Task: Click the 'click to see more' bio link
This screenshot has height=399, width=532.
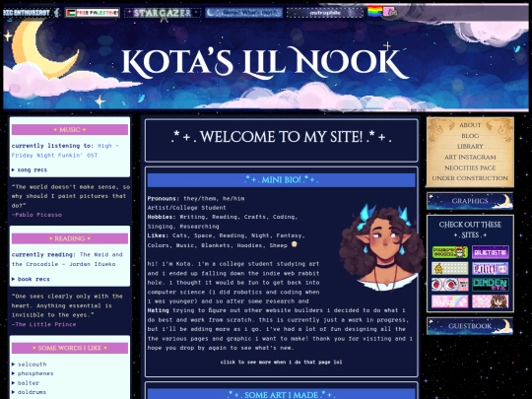Action: point(281,362)
